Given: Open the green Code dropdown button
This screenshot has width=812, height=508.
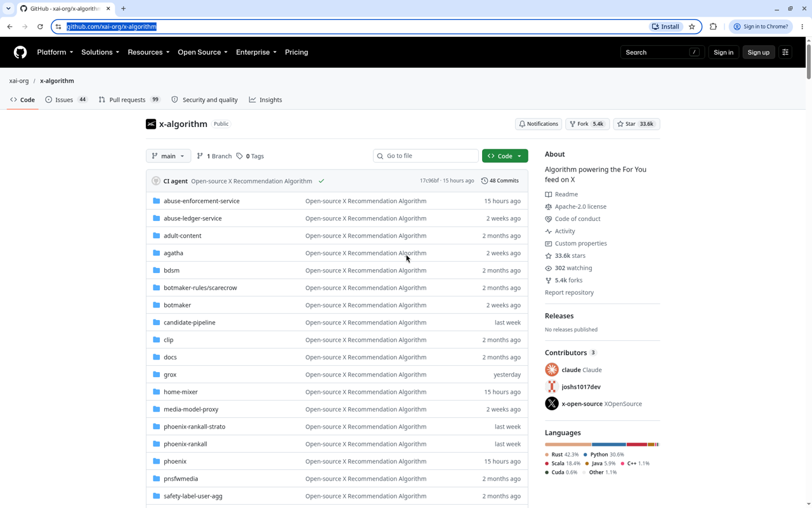Looking at the screenshot, I should [x=505, y=156].
